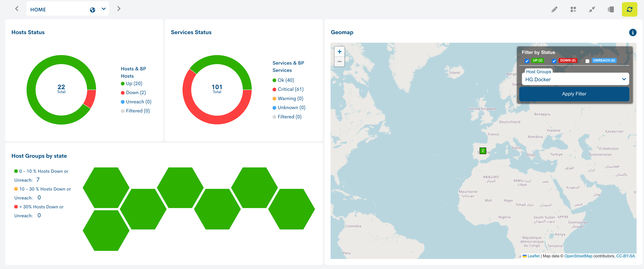Image resolution: width=644 pixels, height=269 pixels.
Task: Toggle the UP (2) status checkbox
Action: 527,61
